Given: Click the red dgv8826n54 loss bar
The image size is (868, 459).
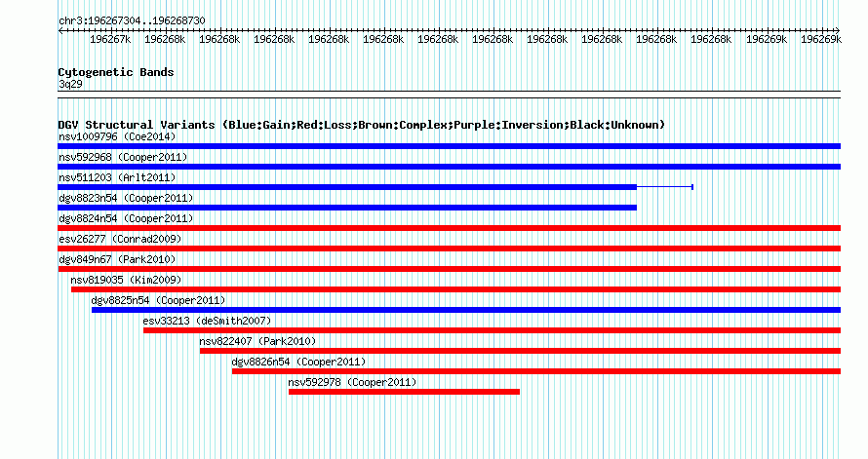Looking at the screenshot, I should tap(535, 371).
